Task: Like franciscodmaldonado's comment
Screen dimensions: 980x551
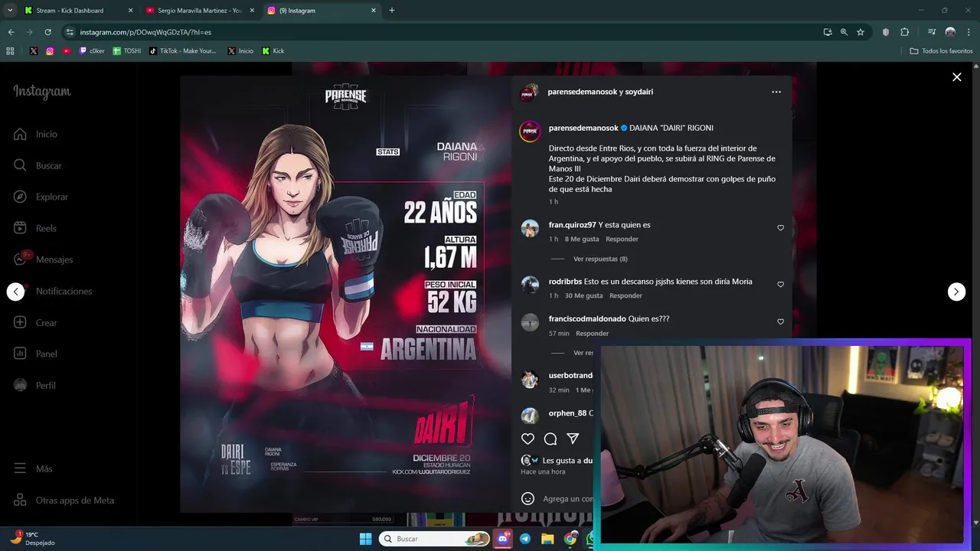Action: [x=780, y=322]
